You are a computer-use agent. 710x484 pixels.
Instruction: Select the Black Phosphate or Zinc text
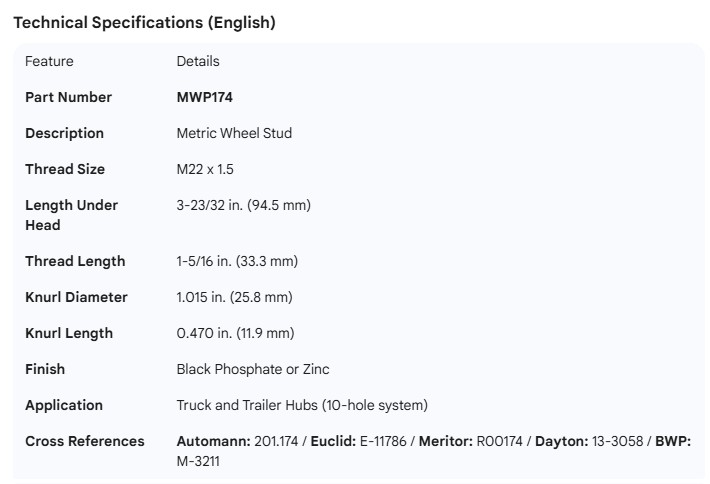click(253, 369)
